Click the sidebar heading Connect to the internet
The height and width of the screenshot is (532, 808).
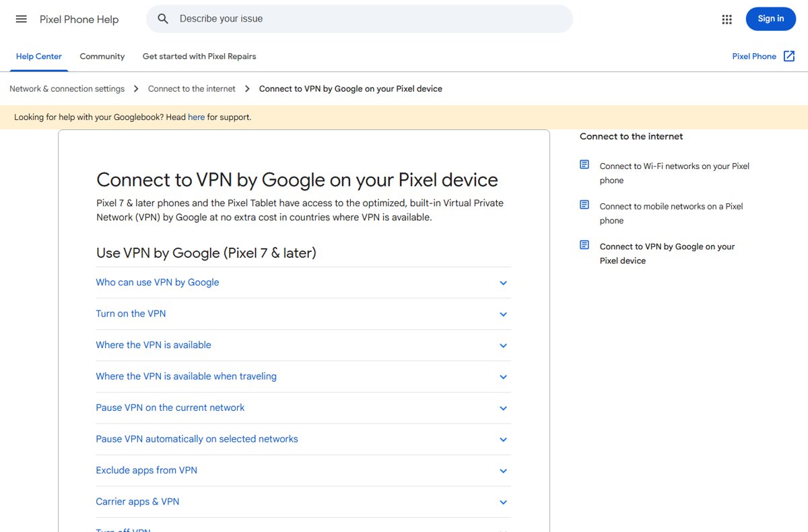pos(631,137)
